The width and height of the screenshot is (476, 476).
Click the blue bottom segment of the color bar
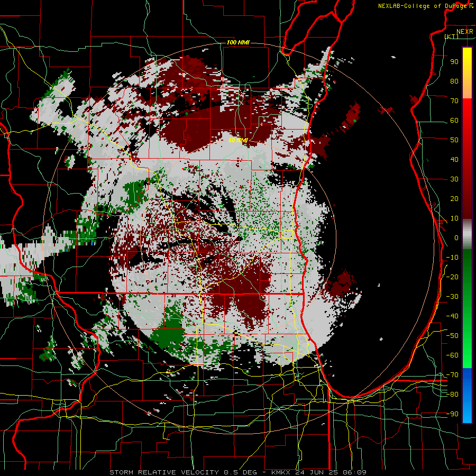coord(467,396)
